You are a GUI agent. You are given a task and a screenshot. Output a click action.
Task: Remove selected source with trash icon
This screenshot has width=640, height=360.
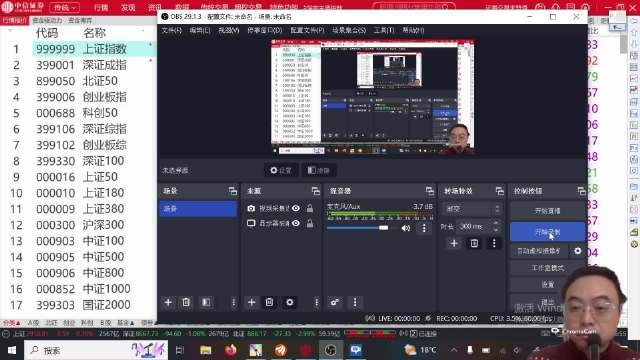pyautogui.click(x=269, y=302)
